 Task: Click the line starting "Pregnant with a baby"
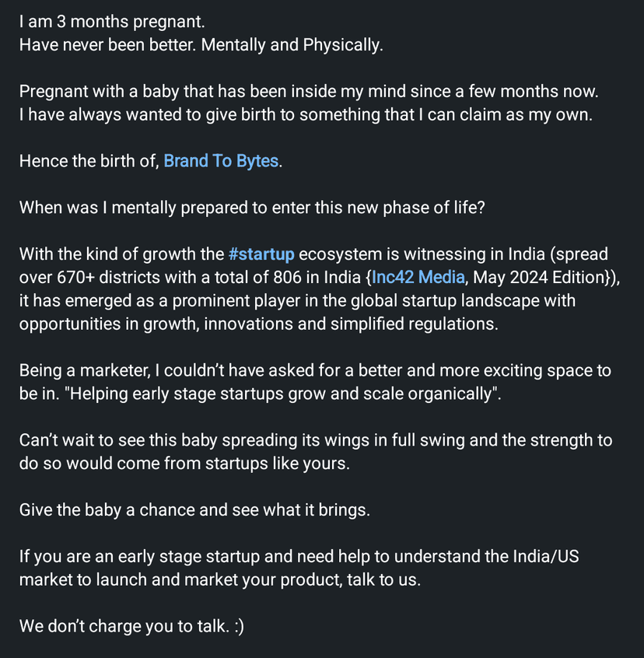[308, 92]
